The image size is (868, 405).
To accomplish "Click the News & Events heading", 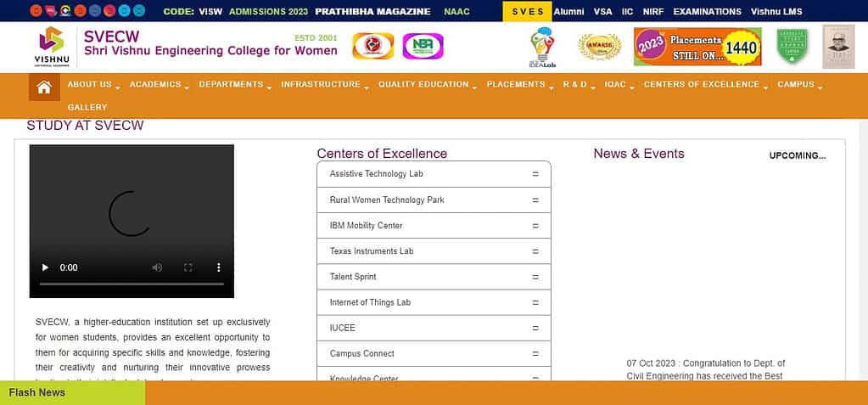I will point(639,154).
